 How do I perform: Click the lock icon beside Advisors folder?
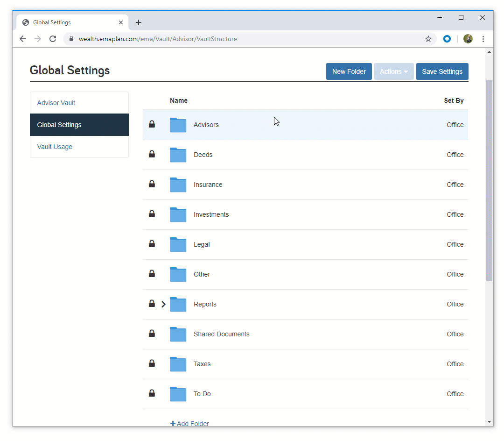pyautogui.click(x=152, y=124)
